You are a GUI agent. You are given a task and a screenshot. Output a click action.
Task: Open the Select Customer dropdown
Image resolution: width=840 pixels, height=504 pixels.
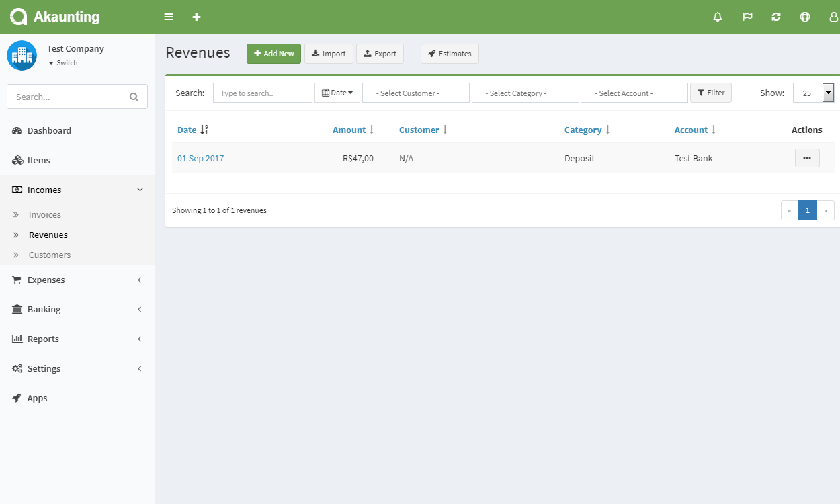tap(415, 93)
